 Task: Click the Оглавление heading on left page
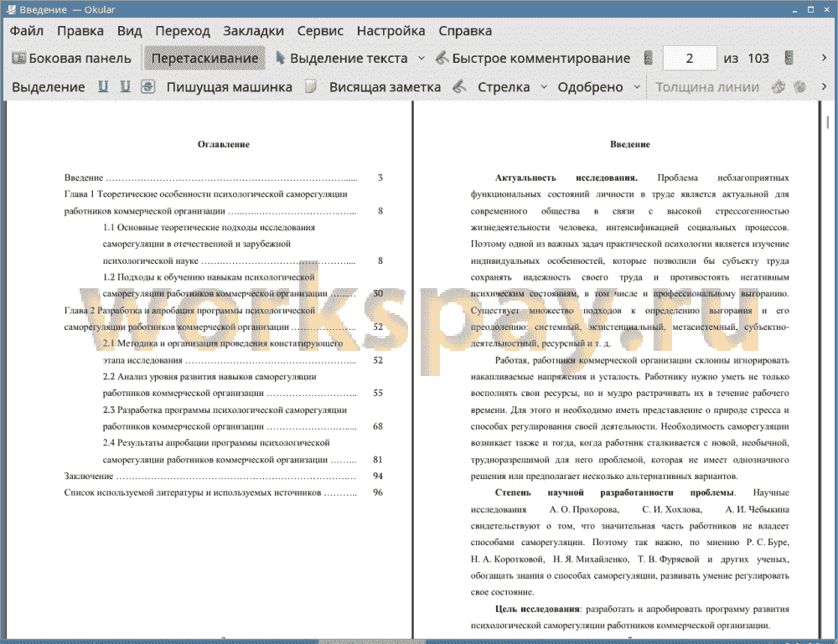(x=224, y=144)
